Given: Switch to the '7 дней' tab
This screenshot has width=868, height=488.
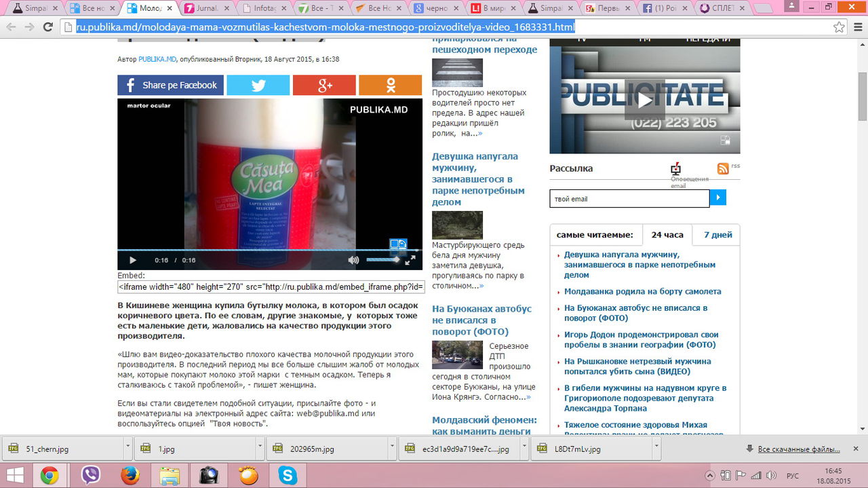Looking at the screenshot, I should tap(718, 235).
